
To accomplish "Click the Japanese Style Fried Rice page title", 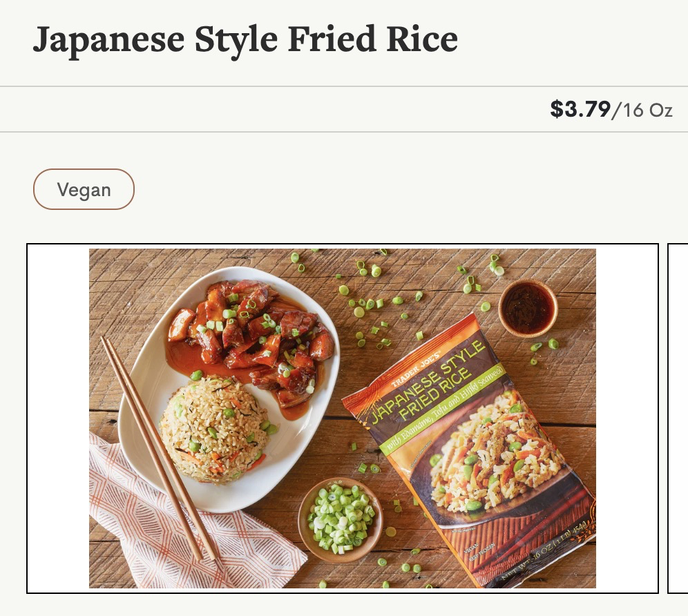I will tap(245, 39).
